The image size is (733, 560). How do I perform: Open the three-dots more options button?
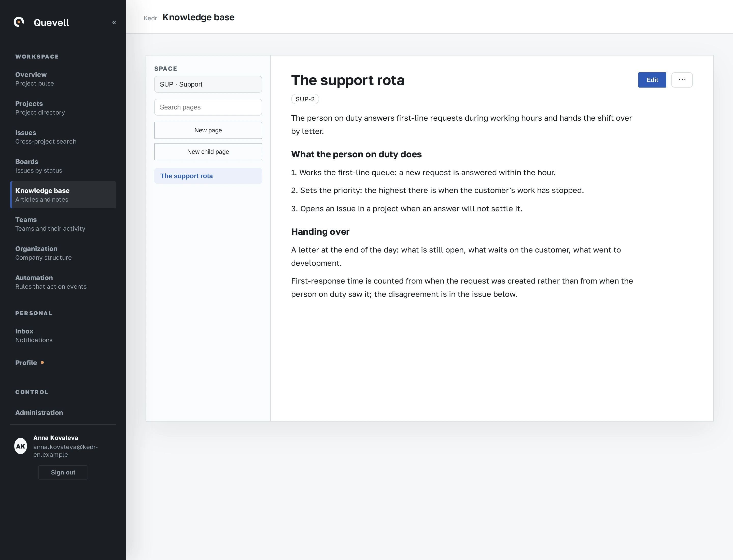682,80
